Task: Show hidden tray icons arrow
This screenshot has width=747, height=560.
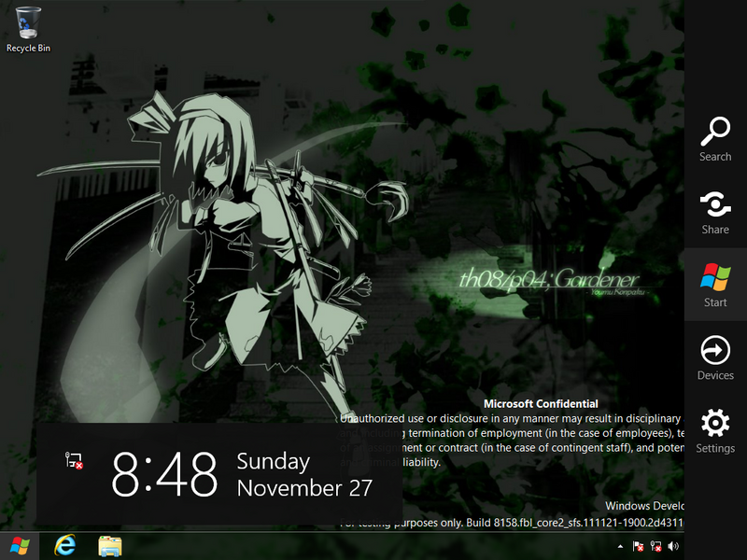Action: pos(620,546)
